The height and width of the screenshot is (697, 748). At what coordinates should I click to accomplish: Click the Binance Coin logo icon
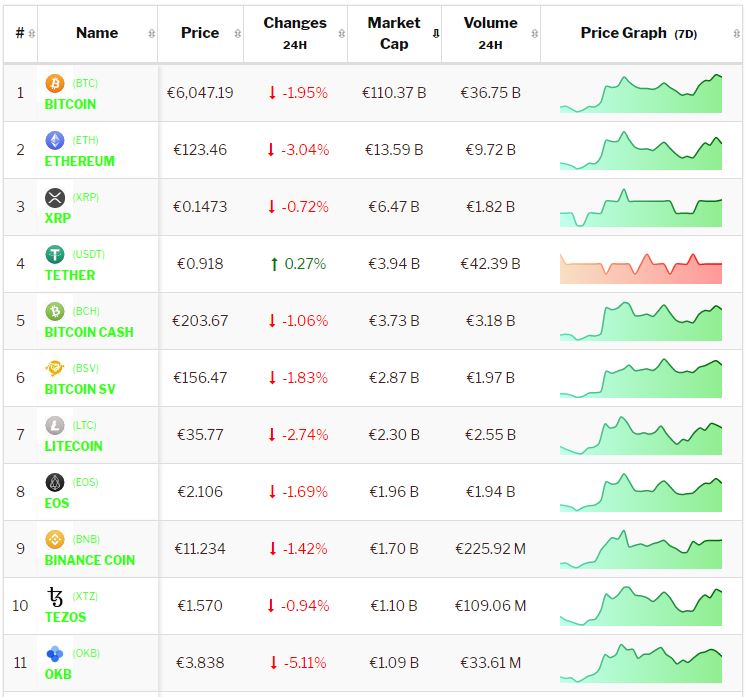55,540
